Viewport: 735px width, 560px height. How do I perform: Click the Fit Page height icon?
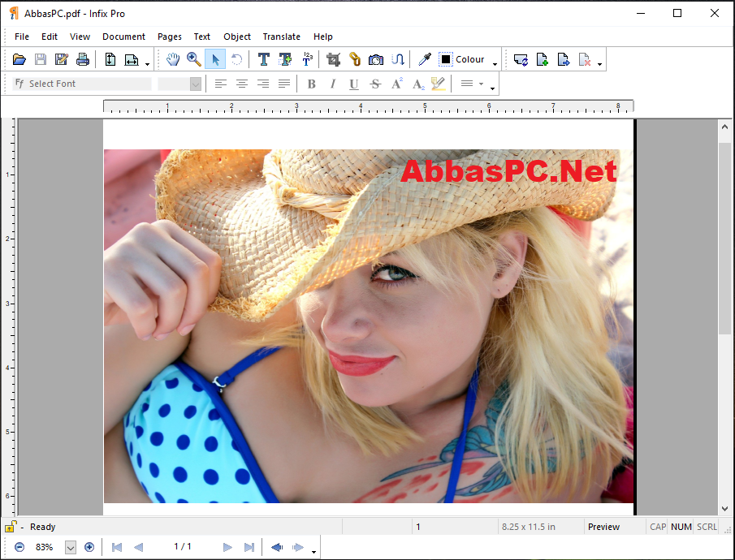pyautogui.click(x=110, y=59)
